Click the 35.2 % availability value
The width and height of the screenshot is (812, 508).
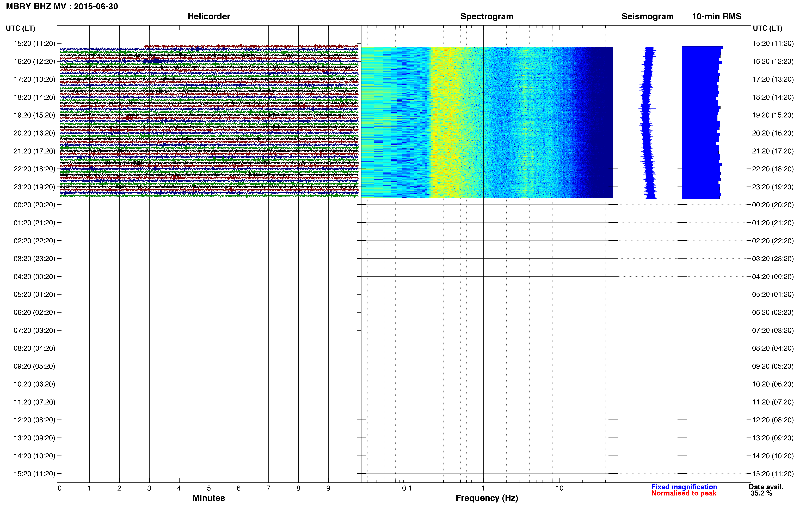click(761, 493)
